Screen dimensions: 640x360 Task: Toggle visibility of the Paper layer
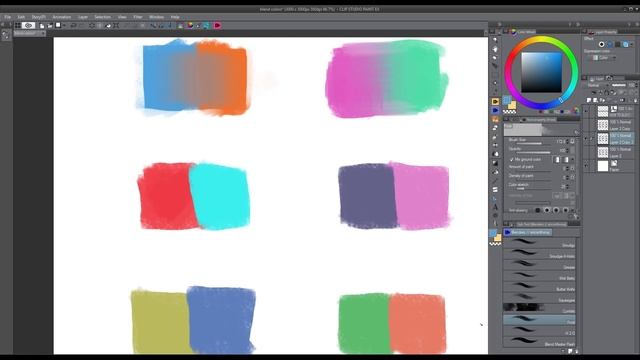586,166
